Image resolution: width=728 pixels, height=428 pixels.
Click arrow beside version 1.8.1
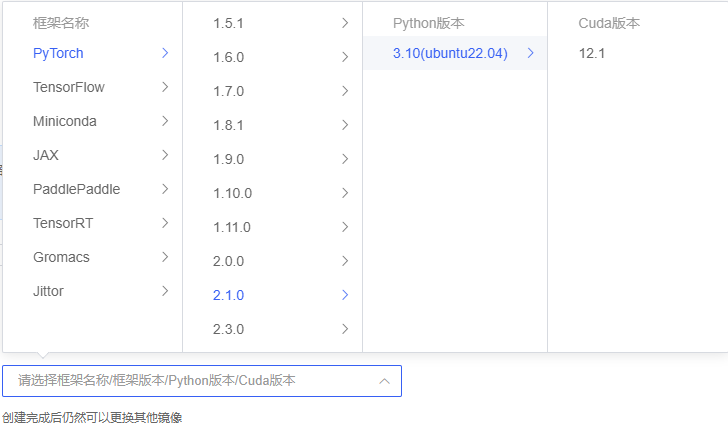click(345, 125)
